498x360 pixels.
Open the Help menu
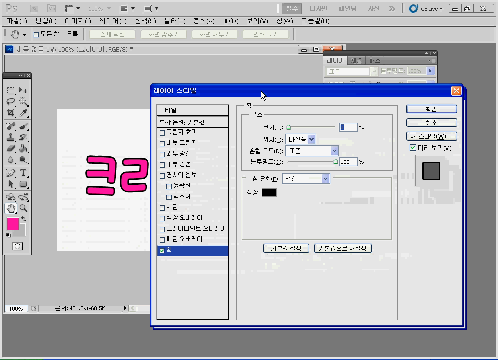tap(315, 21)
